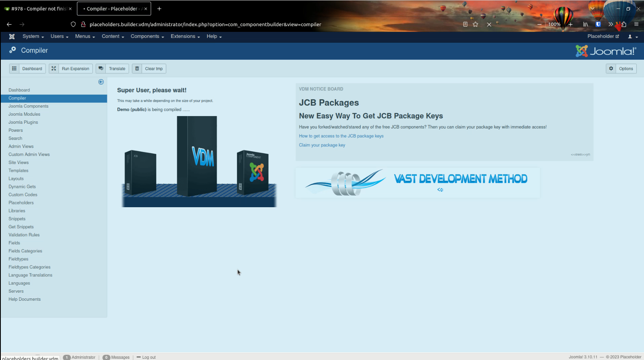
Task: Open the user account menu icon
Action: [x=632, y=36]
